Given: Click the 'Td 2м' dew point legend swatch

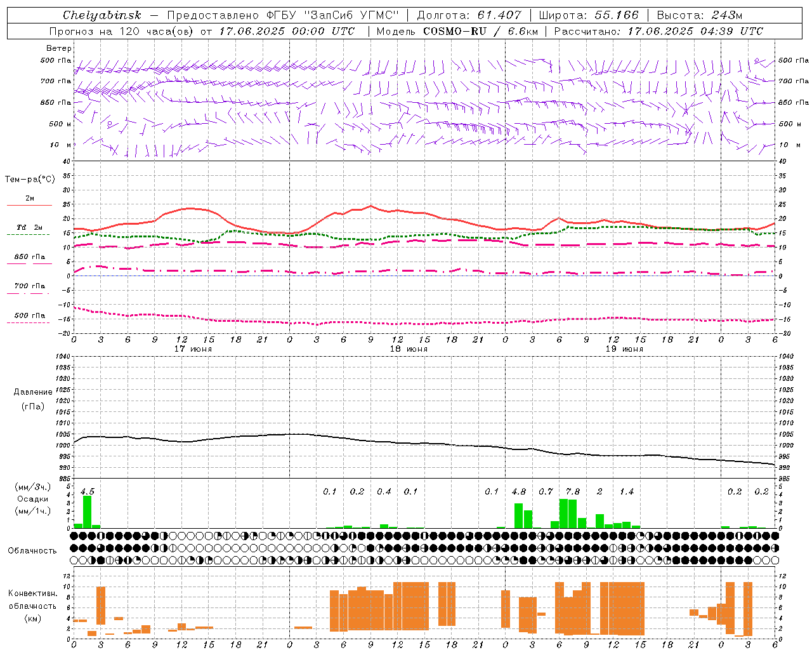Looking at the screenshot, I should [x=28, y=234].
